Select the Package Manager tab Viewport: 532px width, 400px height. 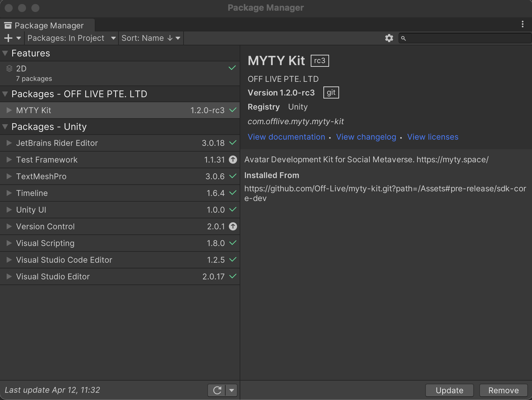click(x=47, y=26)
